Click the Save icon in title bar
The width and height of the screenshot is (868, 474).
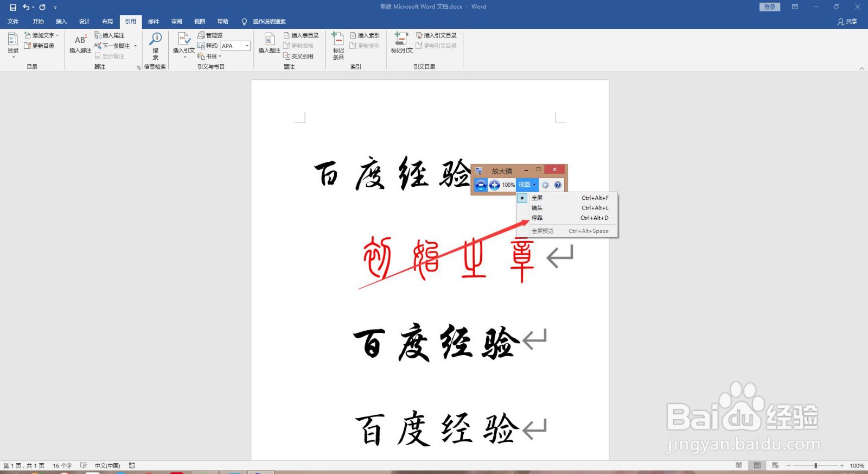coord(13,7)
